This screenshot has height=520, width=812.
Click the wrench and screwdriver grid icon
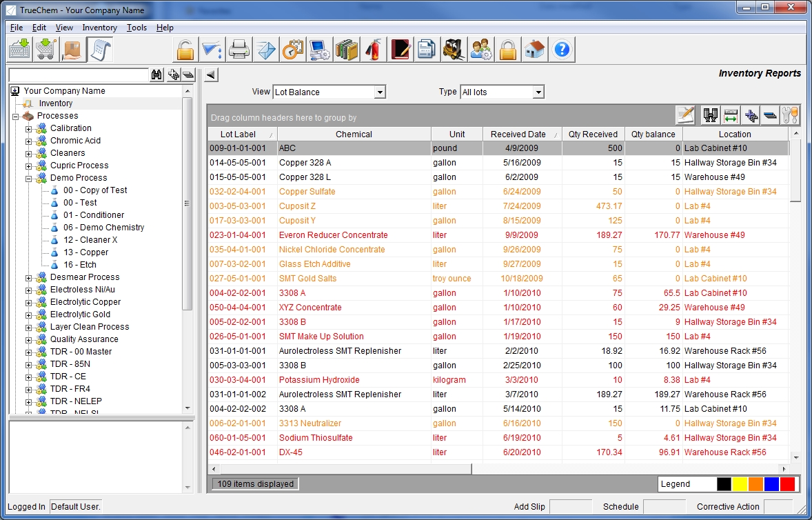790,115
